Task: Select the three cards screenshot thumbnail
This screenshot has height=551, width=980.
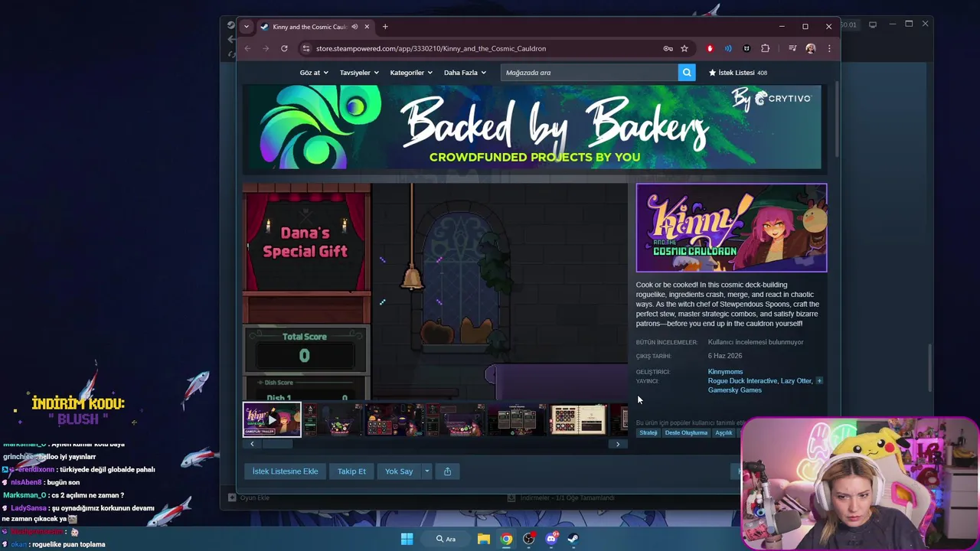Action: pos(517,419)
